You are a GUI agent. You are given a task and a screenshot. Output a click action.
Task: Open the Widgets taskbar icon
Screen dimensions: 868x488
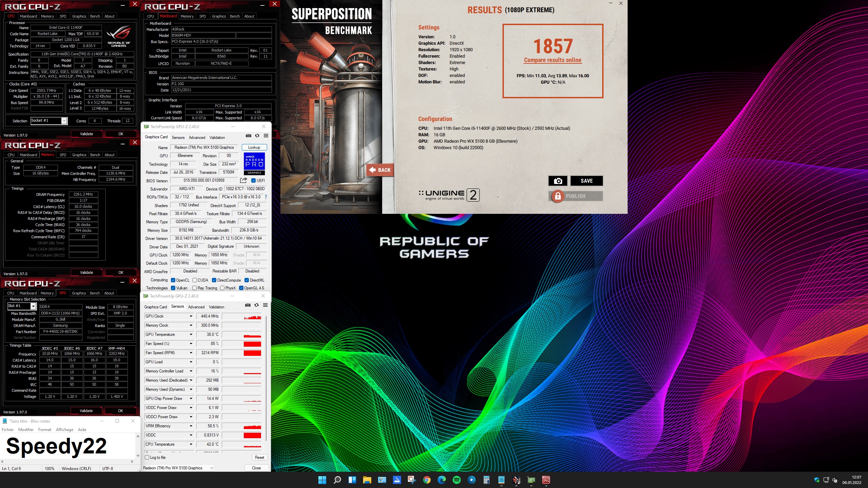(352, 480)
